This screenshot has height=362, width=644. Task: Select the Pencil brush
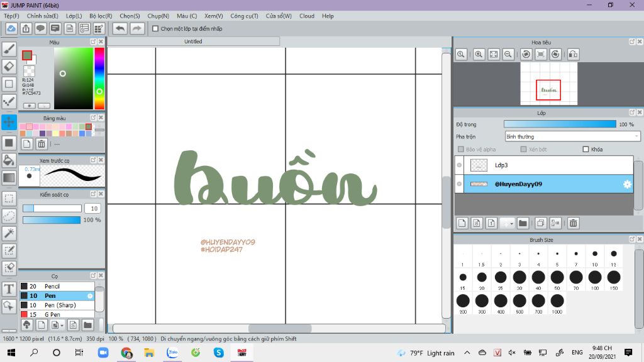click(57, 286)
